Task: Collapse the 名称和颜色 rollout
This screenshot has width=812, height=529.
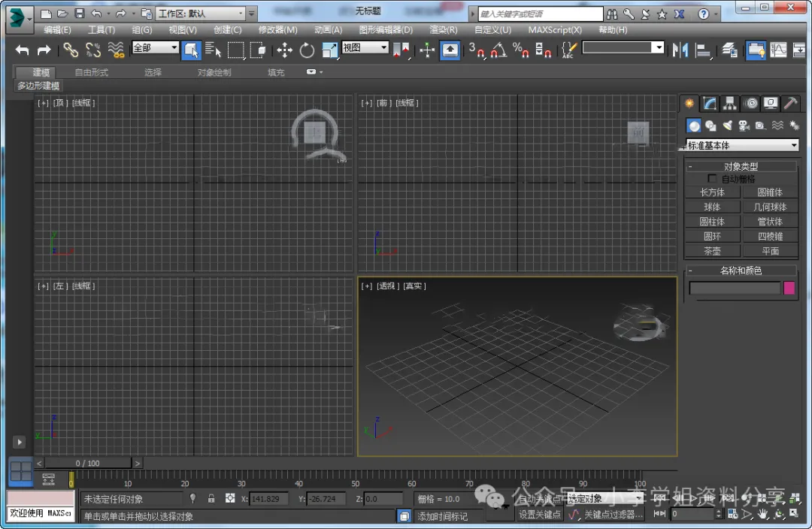Action: coord(741,271)
